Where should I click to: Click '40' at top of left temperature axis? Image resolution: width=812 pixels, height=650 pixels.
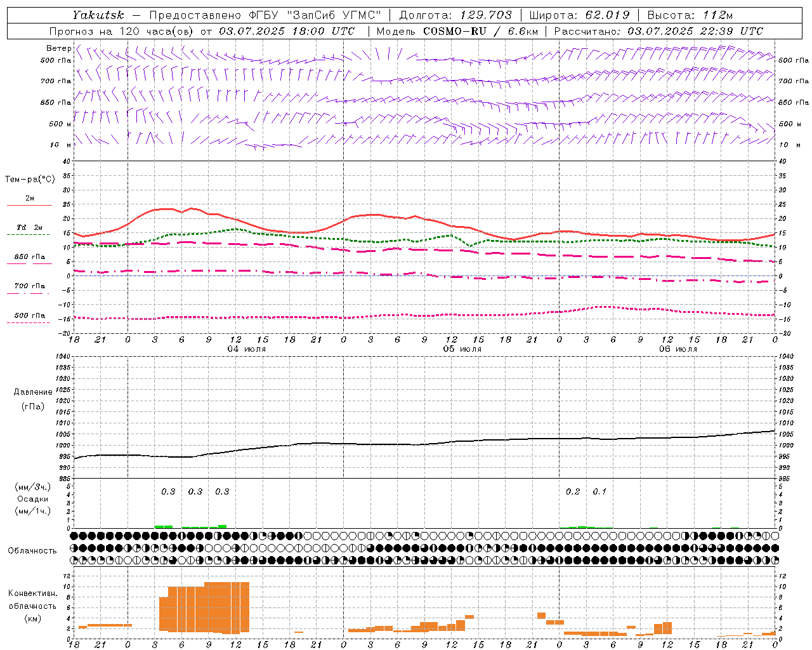click(67, 161)
